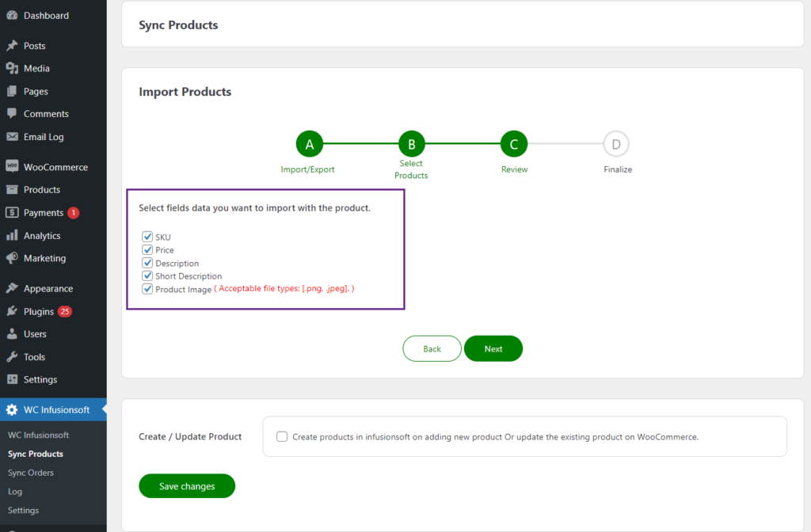Select step B Select Products circle
This screenshot has height=532, width=811.
pos(412,144)
